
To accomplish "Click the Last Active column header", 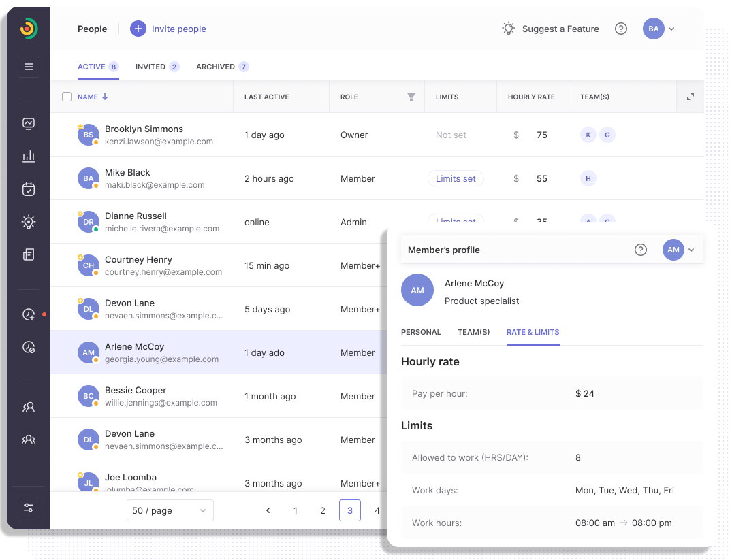I will pyautogui.click(x=267, y=97).
